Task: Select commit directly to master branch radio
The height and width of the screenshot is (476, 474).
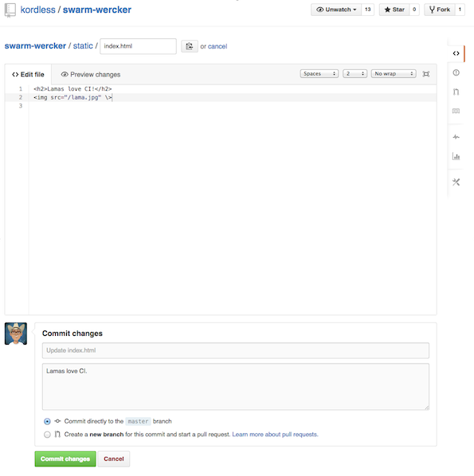Action: 47,421
